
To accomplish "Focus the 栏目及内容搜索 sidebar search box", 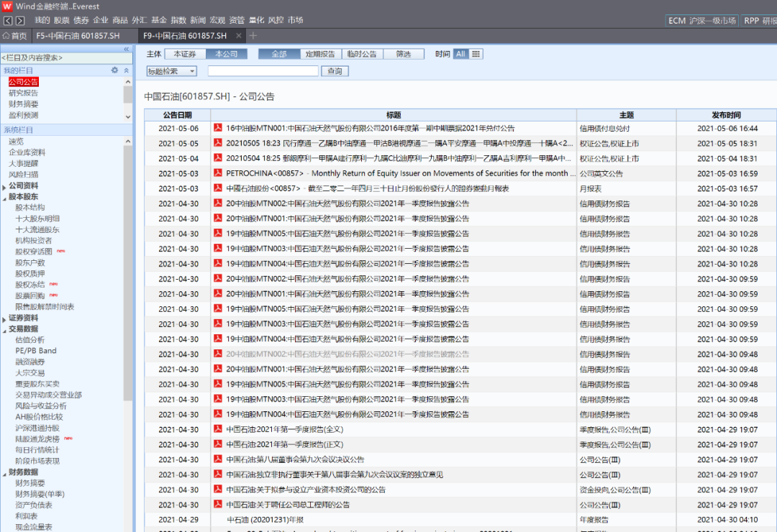I will tap(66, 58).
